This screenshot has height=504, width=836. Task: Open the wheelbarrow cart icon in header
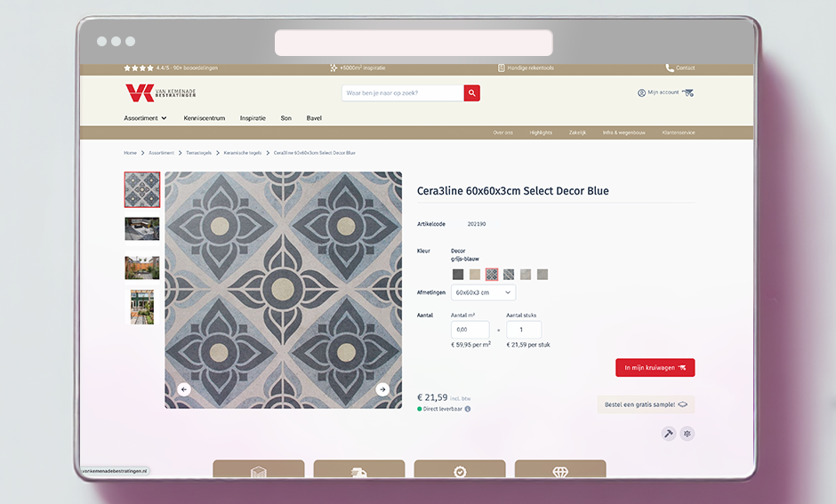tap(688, 92)
